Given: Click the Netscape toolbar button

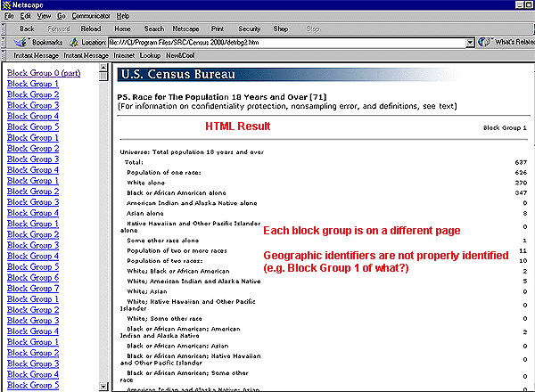Looking at the screenshot, I should coord(185,29).
